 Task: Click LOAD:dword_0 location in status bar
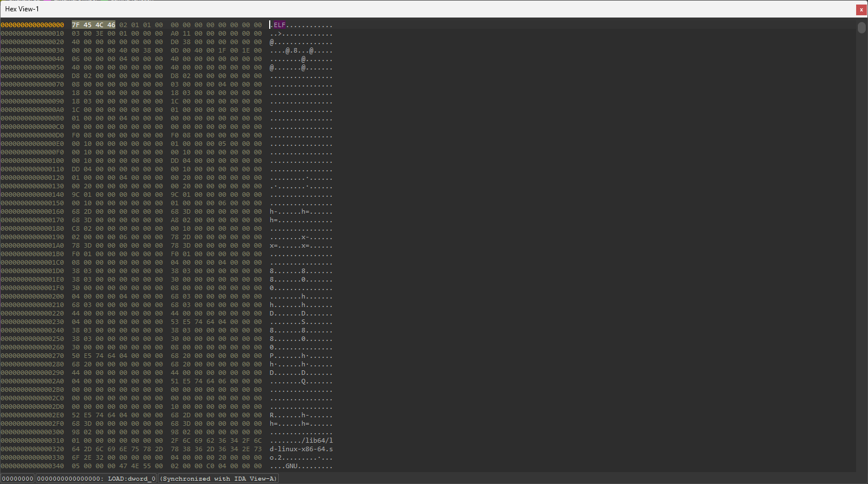[96, 478]
